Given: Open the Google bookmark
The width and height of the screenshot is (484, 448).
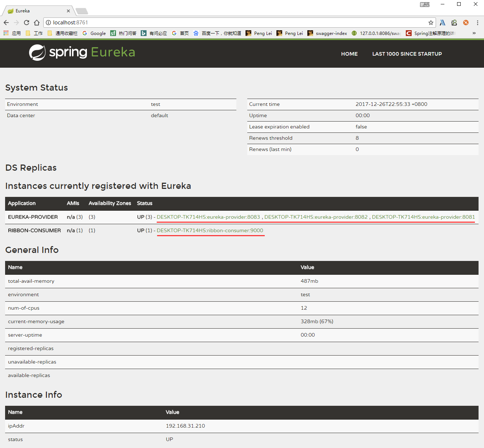Looking at the screenshot, I should click(x=94, y=33).
